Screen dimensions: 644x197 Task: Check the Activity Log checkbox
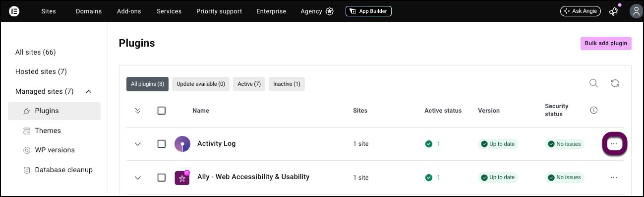tap(162, 144)
